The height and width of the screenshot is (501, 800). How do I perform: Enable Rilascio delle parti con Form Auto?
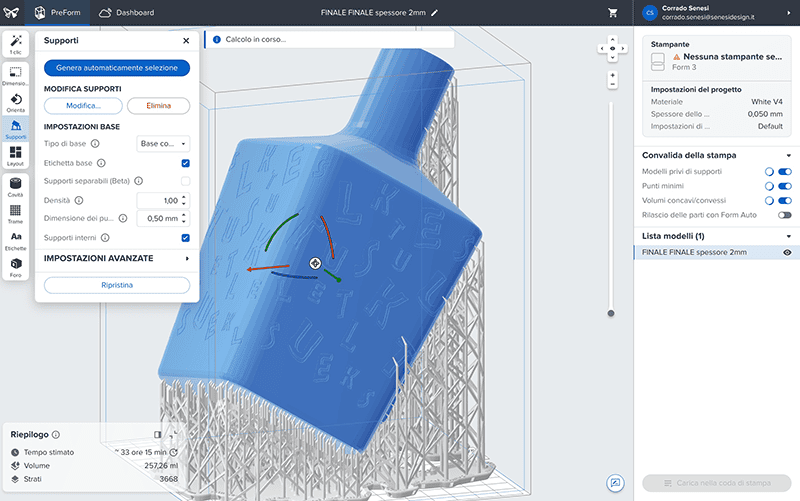(785, 215)
